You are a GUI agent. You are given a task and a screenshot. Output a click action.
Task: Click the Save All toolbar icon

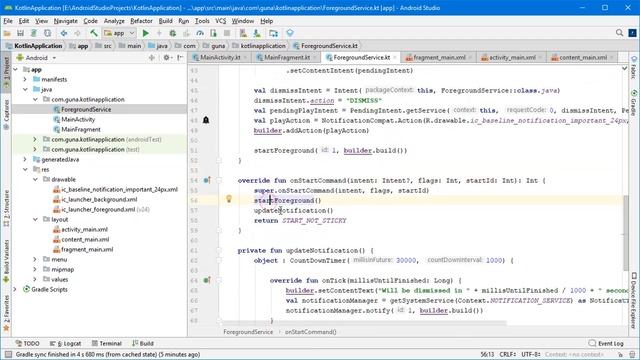20,33
